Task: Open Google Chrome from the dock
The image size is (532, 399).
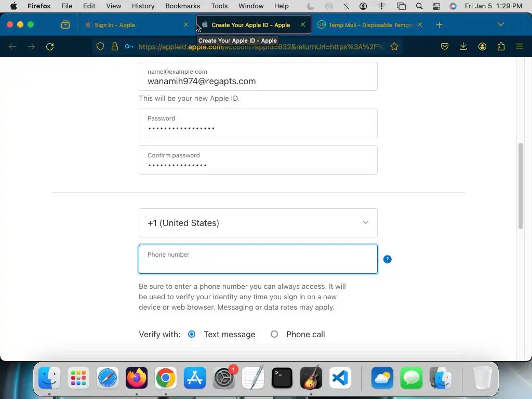Action: (x=166, y=378)
